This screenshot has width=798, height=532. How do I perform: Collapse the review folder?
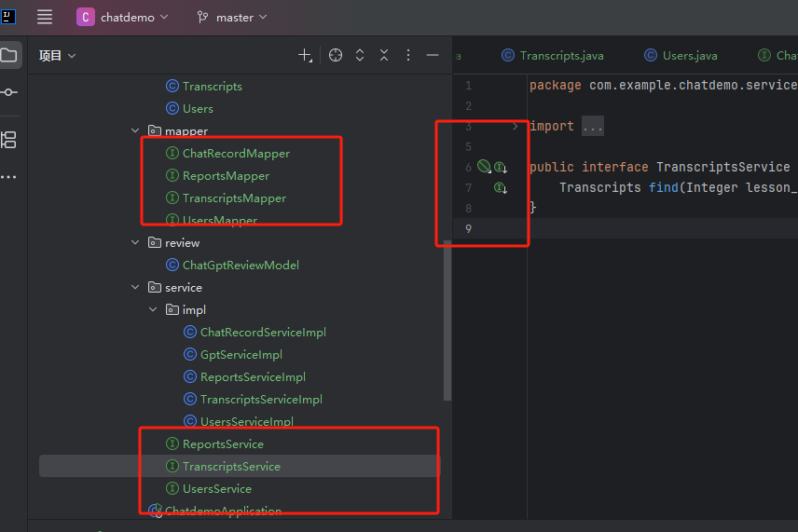pyautogui.click(x=135, y=242)
